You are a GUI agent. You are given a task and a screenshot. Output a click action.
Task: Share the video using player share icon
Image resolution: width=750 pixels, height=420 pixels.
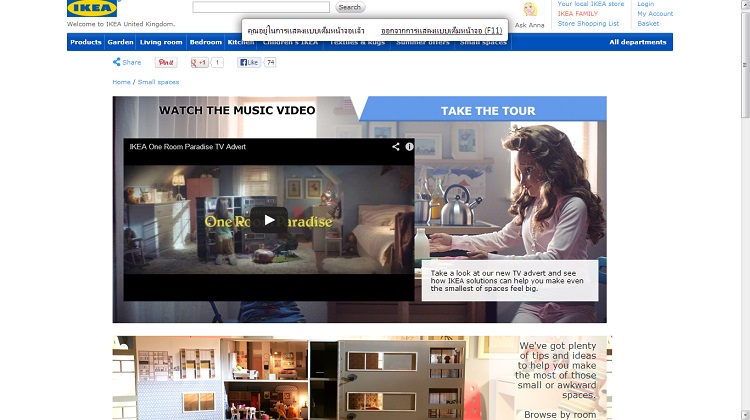pos(396,146)
